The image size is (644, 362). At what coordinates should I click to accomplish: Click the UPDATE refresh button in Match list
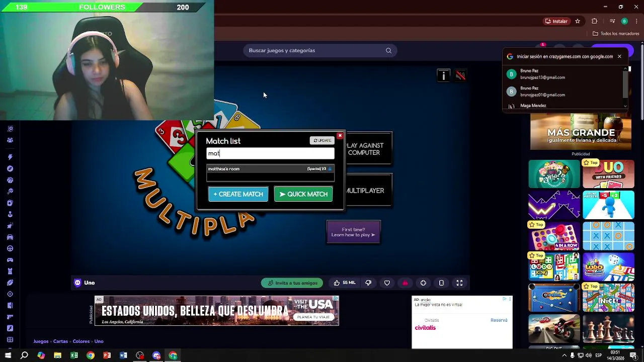point(322,140)
